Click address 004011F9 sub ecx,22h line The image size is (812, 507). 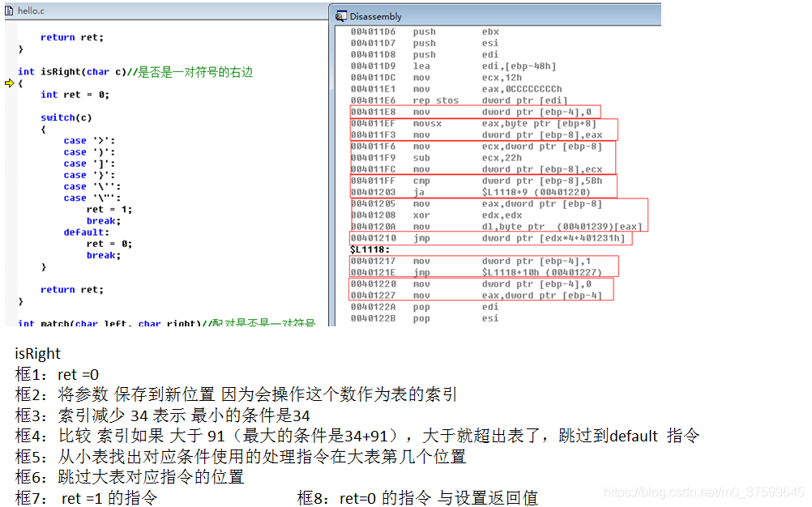[436, 158]
